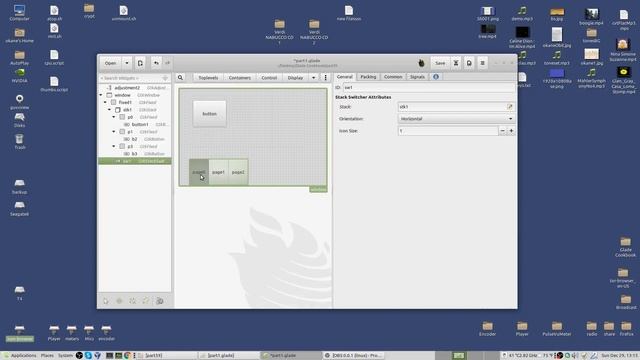Open the Containers widget group
Image resolution: width=640 pixels, height=360 pixels.
[x=240, y=78]
